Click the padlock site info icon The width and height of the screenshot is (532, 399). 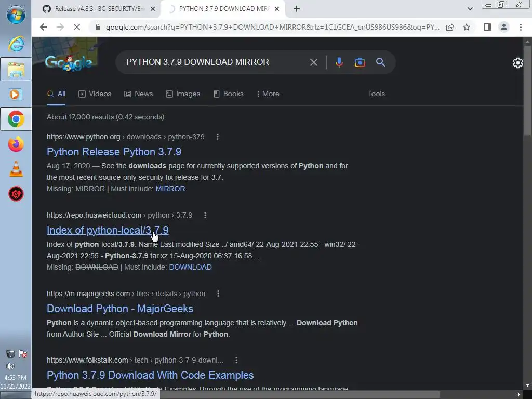(x=98, y=27)
